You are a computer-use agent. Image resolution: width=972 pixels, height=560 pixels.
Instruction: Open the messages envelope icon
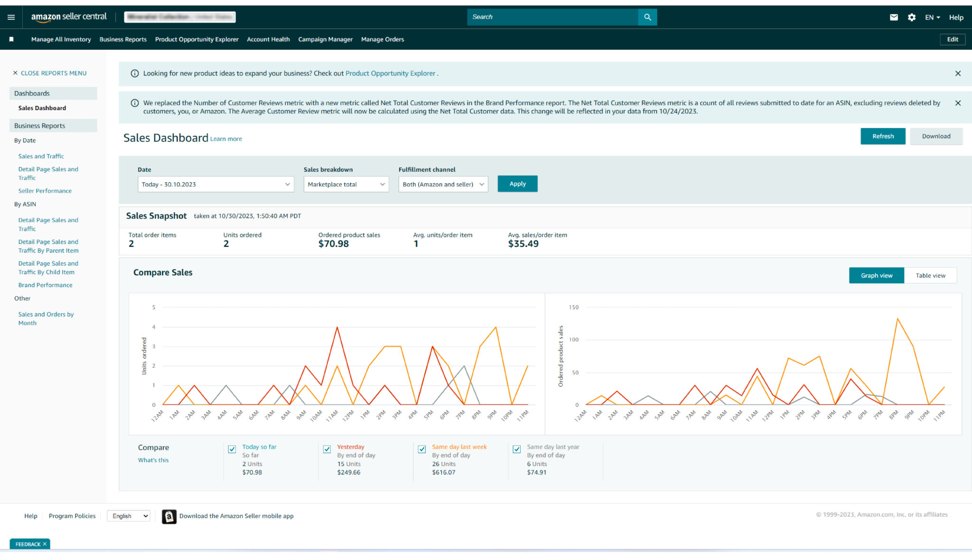click(894, 17)
